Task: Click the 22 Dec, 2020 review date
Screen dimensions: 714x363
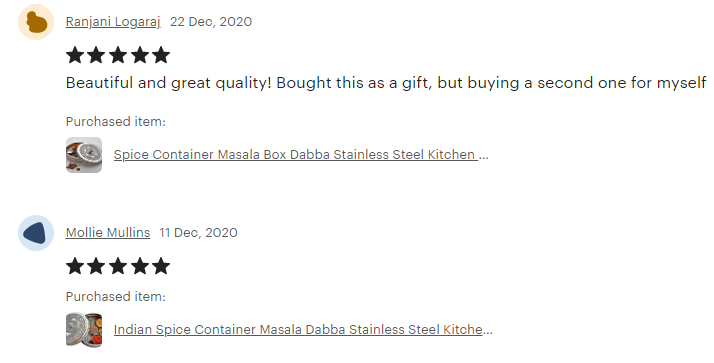Action: [211, 22]
